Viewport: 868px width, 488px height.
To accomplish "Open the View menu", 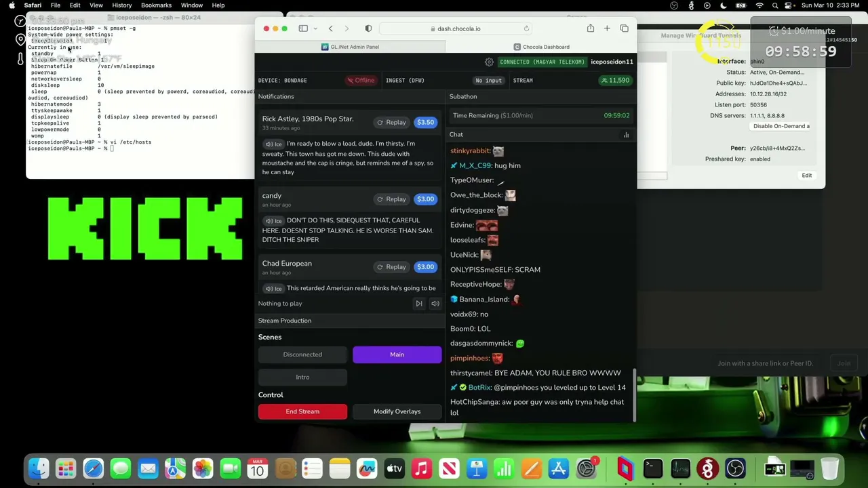I will pos(96,5).
